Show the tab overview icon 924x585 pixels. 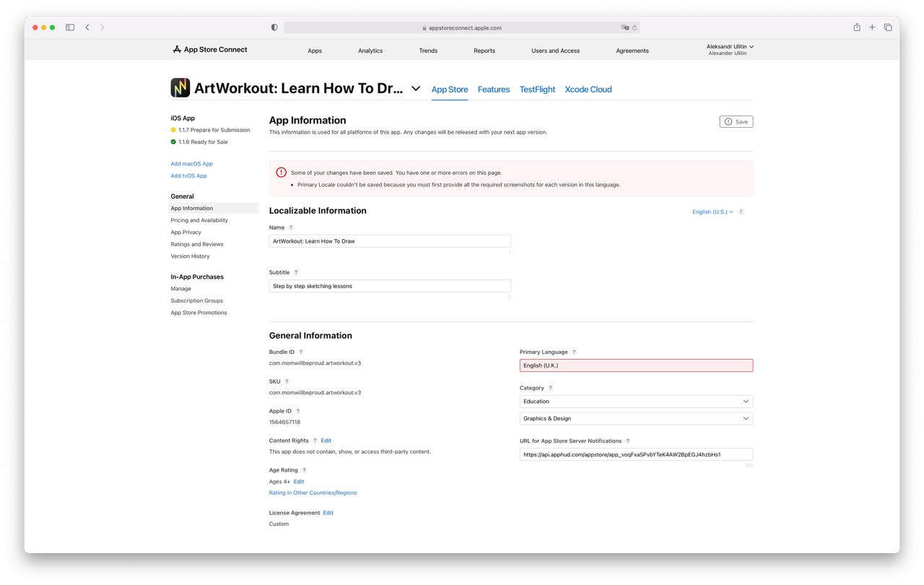coord(888,27)
